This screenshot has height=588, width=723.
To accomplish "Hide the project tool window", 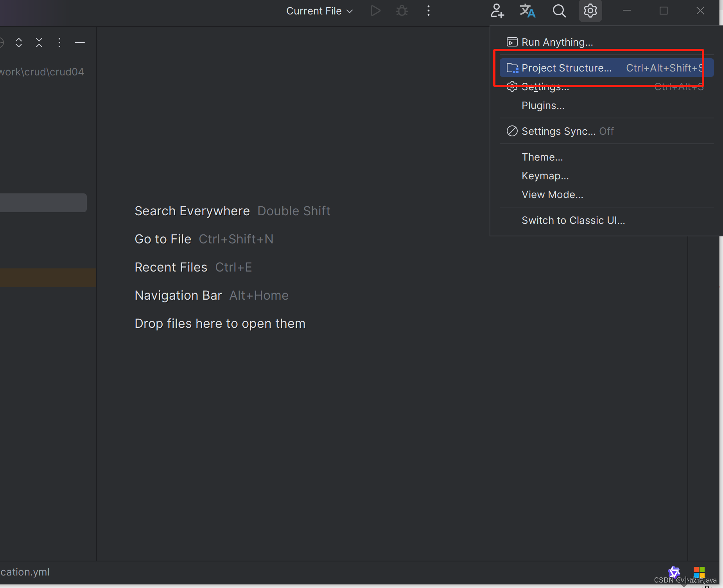I will [80, 42].
